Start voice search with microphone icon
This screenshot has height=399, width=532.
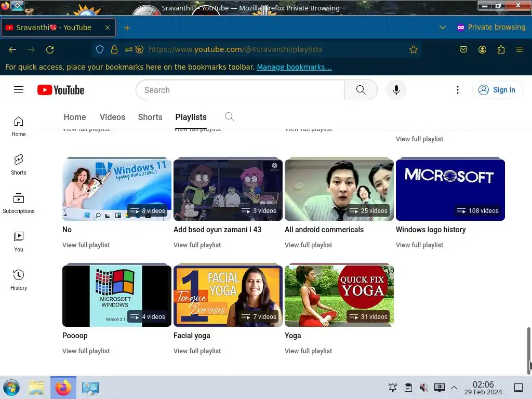(396, 90)
